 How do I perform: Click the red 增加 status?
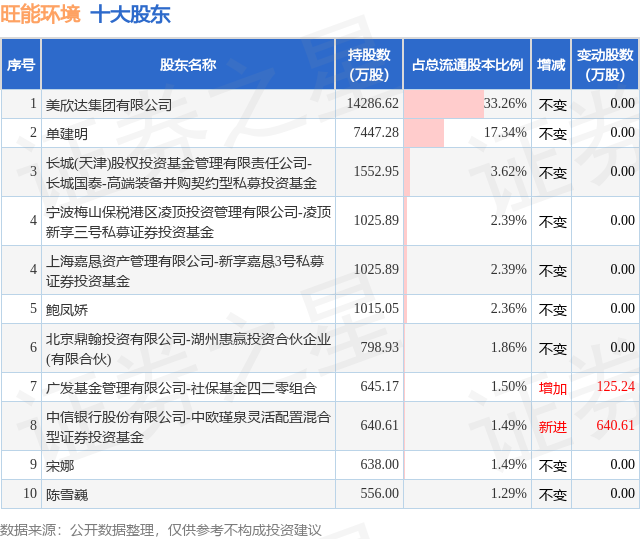[553, 388]
